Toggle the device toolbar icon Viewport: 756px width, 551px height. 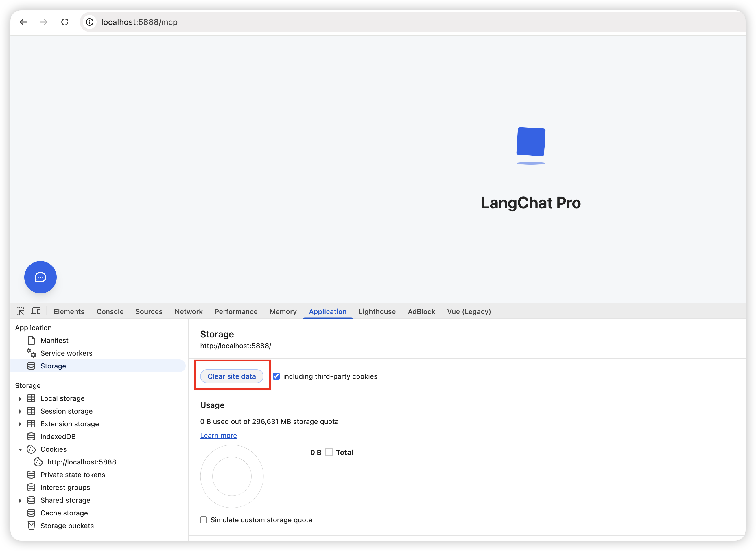(x=36, y=311)
